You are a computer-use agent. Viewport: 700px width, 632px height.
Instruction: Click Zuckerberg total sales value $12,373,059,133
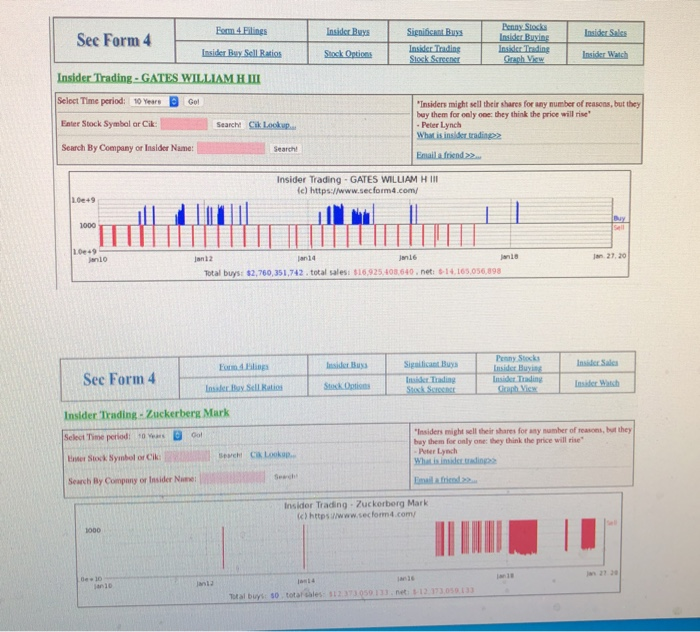coord(358,594)
